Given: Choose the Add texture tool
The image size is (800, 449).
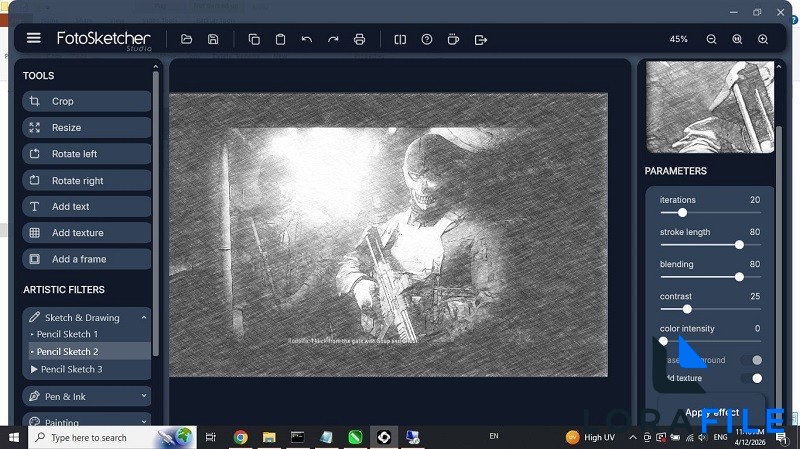Looking at the screenshot, I should (x=87, y=233).
